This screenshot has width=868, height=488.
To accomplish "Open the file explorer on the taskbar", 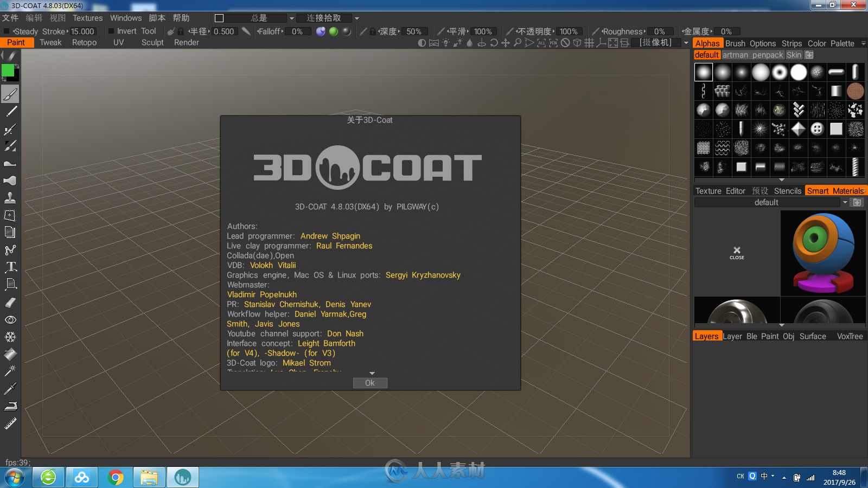I will coord(149,477).
